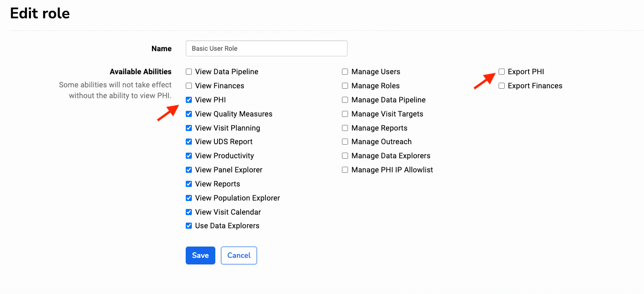Check the Manage Roles checkbox
The width and height of the screenshot is (644, 294).
pyautogui.click(x=345, y=86)
